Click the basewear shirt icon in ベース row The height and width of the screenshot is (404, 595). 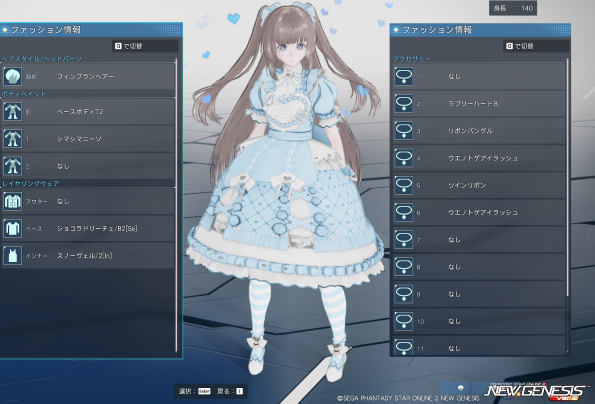click(13, 228)
